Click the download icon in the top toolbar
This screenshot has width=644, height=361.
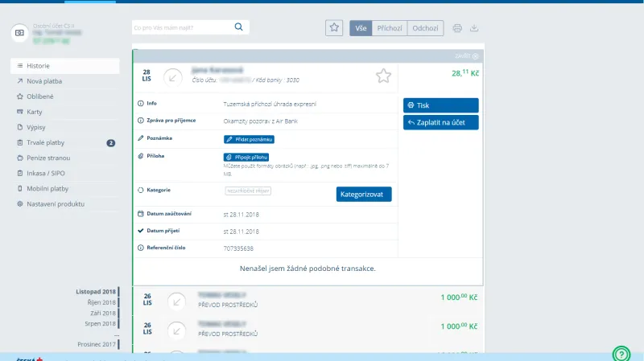tap(474, 28)
